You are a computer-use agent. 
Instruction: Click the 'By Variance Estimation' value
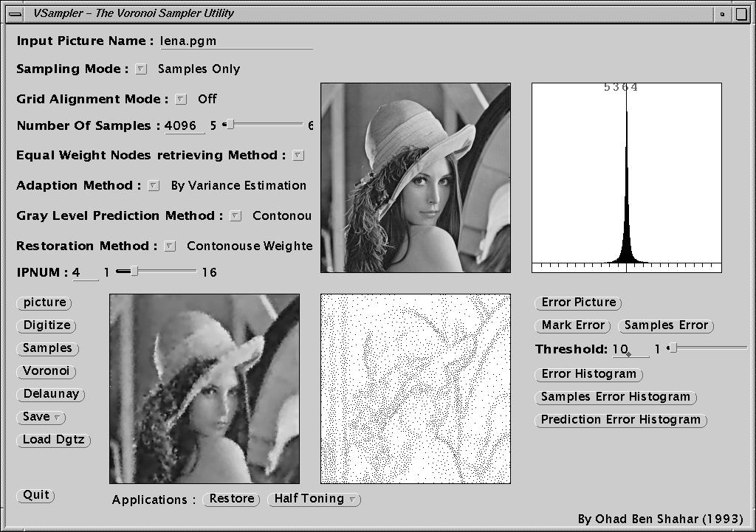coord(238,186)
